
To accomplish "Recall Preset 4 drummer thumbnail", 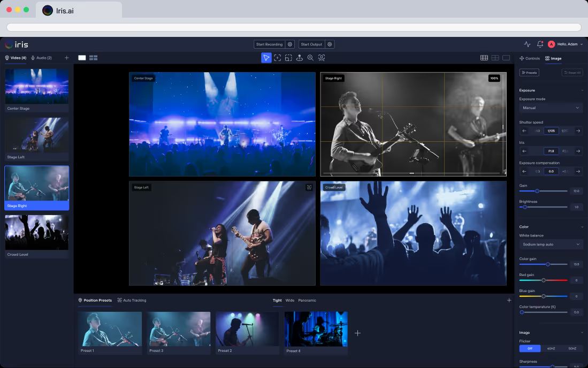I will pyautogui.click(x=316, y=333).
